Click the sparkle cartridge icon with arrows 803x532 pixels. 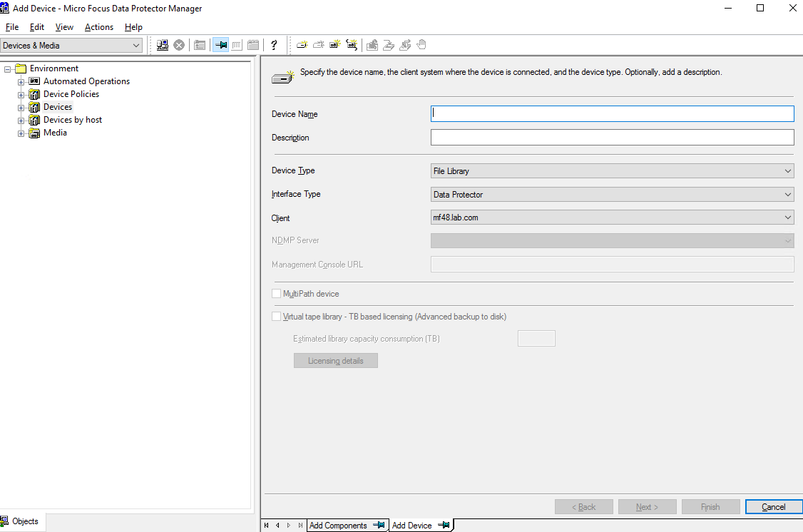pyautogui.click(x=352, y=45)
